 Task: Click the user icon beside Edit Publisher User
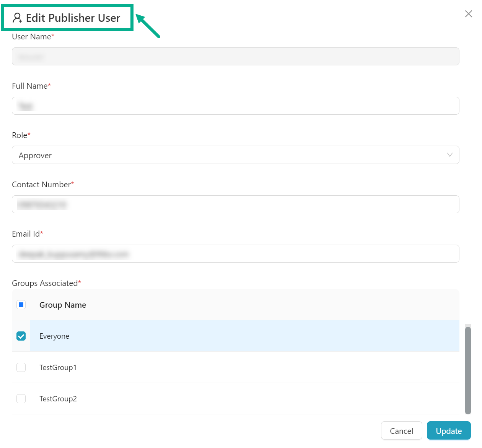pyautogui.click(x=17, y=18)
